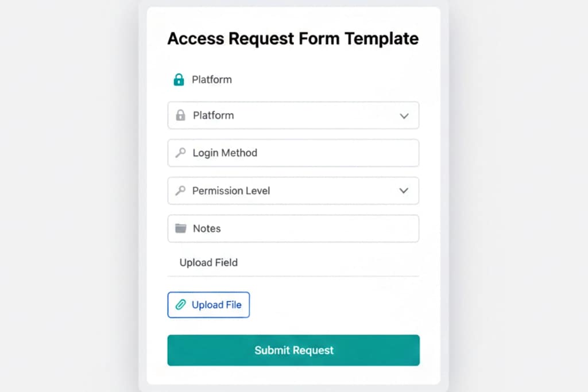588x392 pixels.
Task: Select the Platform field to choose a platform
Action: coord(293,115)
